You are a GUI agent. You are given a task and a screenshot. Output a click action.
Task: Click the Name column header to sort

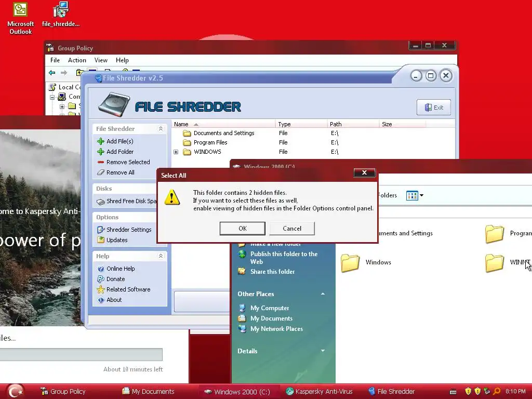click(x=223, y=124)
